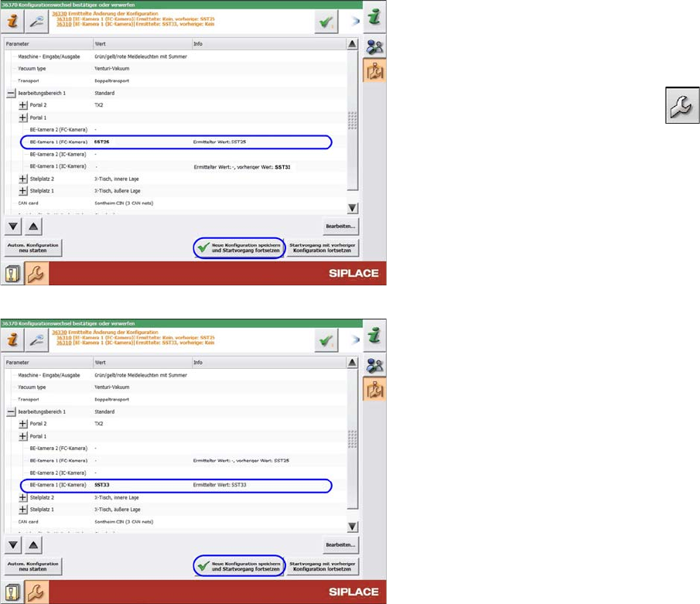Image resolution: width=700 pixels, height=604 pixels.
Task: Click magnifier icon in upper window
Action: click(x=36, y=21)
